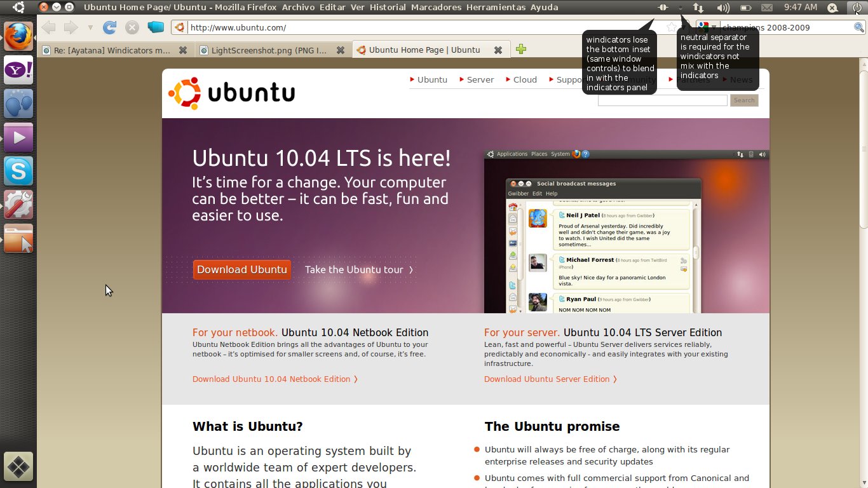868x488 pixels.
Task: Open the Marcadores menu
Action: (x=436, y=8)
